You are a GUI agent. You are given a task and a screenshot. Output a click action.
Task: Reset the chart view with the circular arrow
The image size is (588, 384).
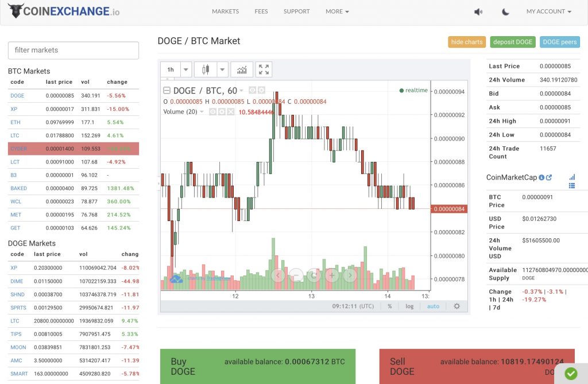314,276
